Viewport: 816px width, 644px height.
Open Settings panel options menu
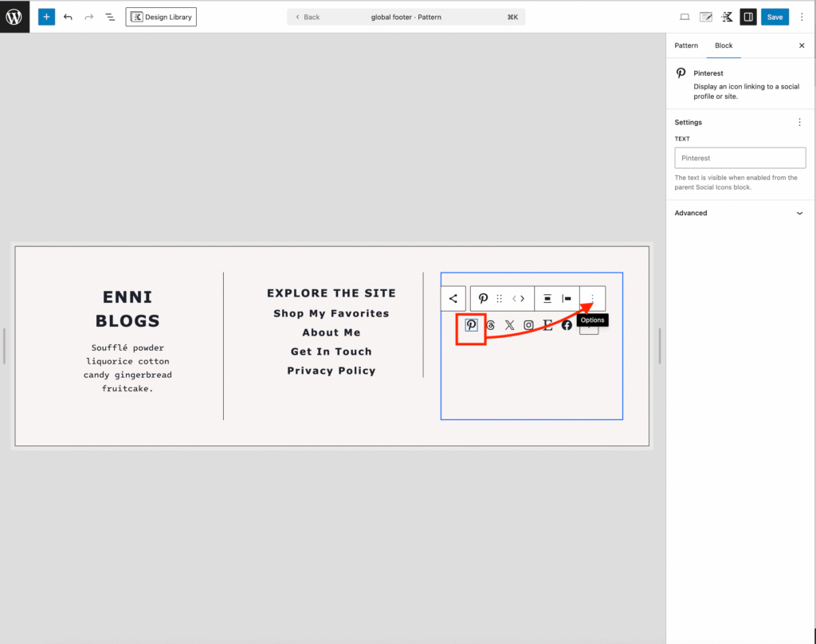[x=799, y=122]
